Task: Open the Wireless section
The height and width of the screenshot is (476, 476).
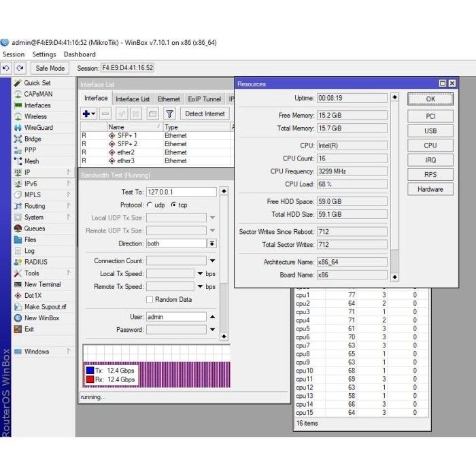Action: coord(35,116)
